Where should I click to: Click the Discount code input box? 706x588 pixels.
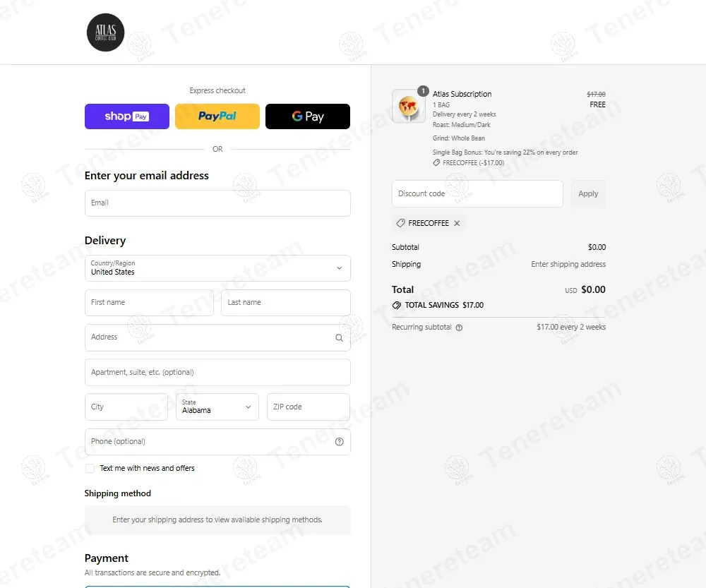[477, 194]
